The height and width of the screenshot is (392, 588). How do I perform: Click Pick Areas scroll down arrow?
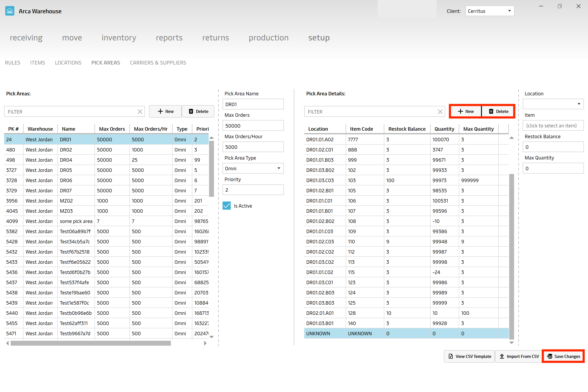pos(212,337)
